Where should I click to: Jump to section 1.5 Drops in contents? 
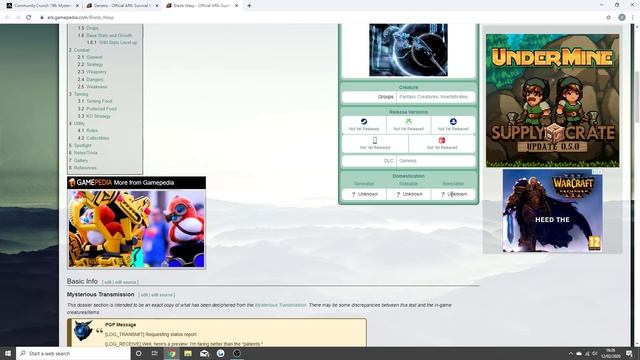coord(88,28)
